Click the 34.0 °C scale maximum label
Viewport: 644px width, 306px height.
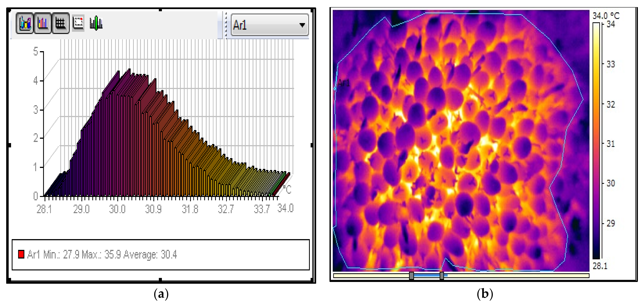click(x=606, y=16)
